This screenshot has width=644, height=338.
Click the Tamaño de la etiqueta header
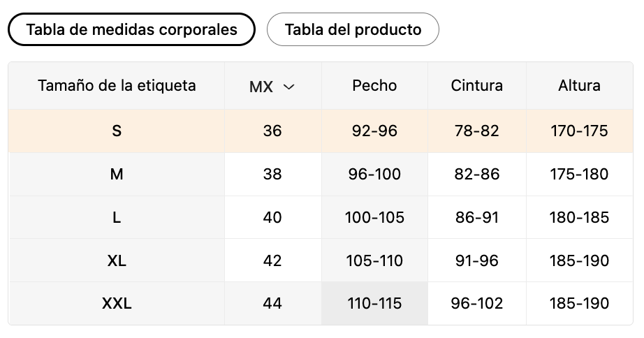point(117,86)
